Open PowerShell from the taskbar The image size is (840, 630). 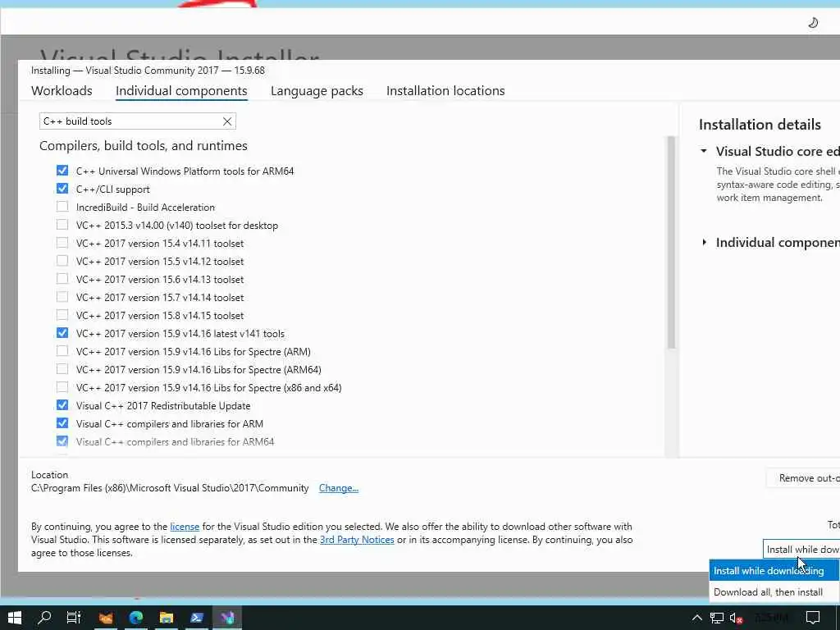coord(197,618)
